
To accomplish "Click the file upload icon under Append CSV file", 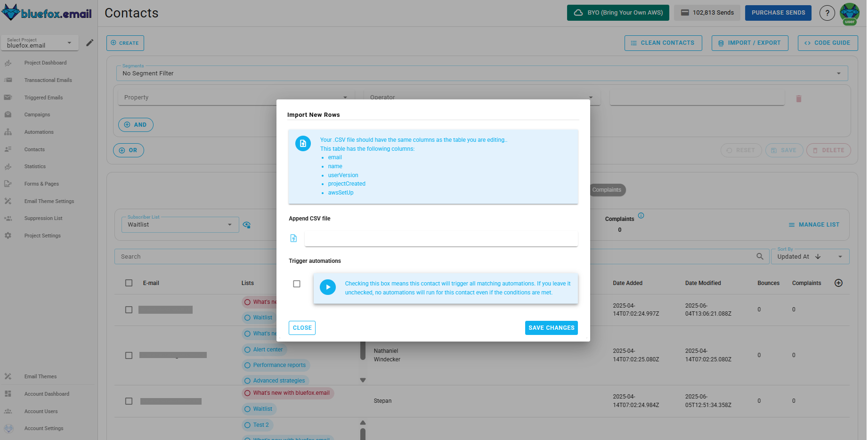I will tap(293, 238).
